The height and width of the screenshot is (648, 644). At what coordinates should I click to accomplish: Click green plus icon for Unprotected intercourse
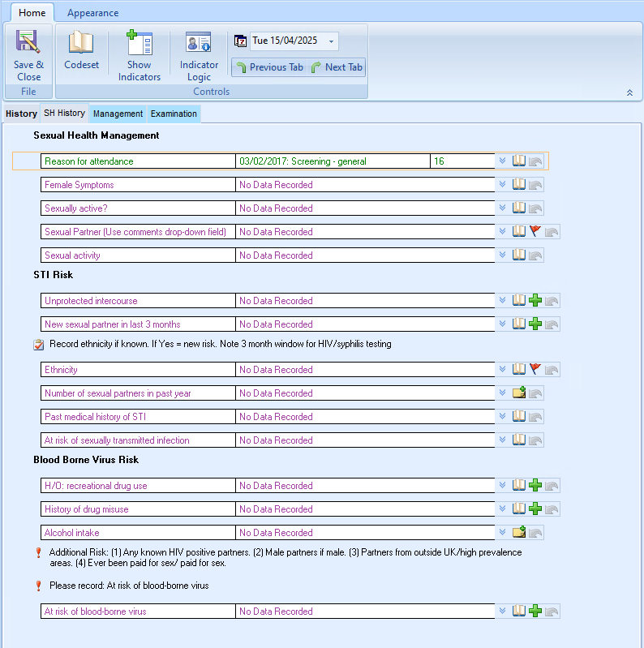(535, 301)
